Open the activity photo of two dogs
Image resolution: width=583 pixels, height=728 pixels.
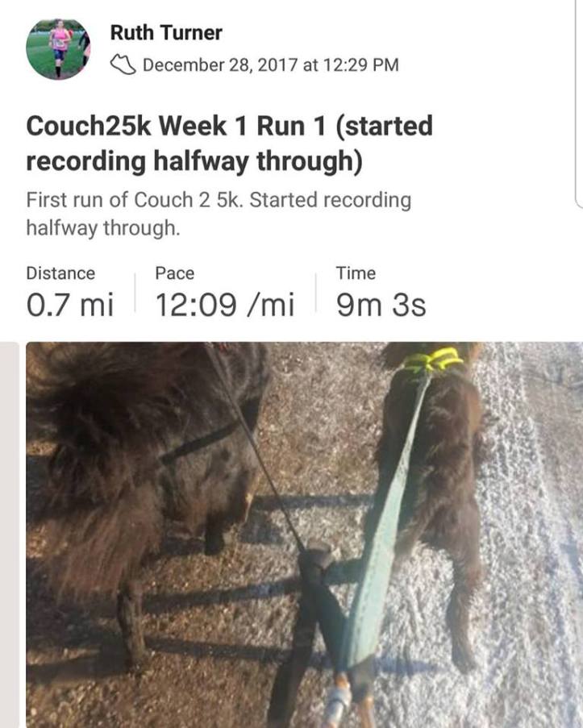point(304,535)
